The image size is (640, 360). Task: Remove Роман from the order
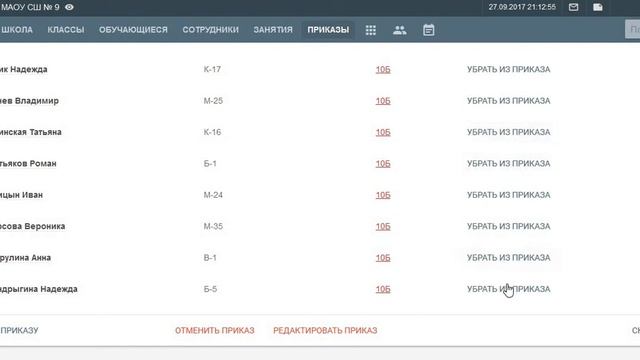point(509,164)
